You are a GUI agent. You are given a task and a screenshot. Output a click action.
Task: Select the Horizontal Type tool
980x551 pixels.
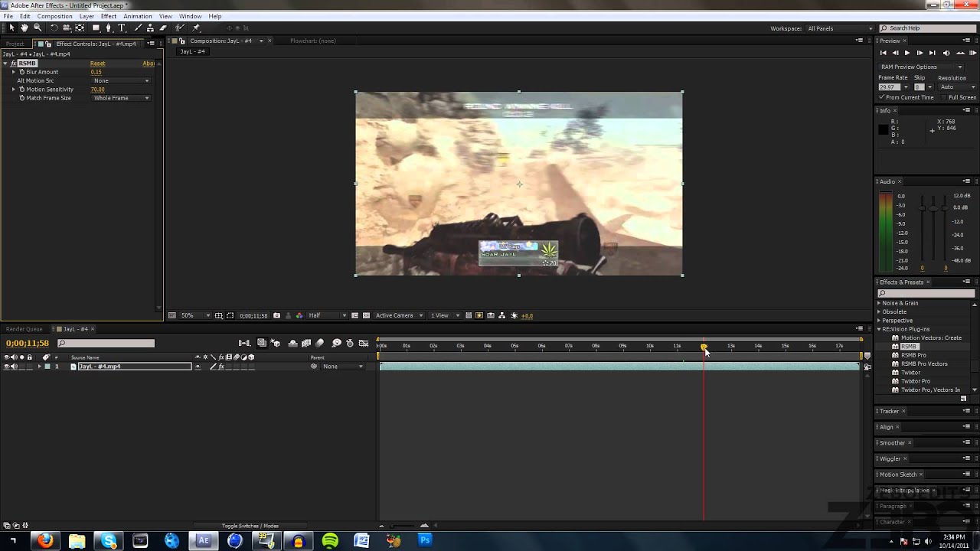[x=122, y=28]
